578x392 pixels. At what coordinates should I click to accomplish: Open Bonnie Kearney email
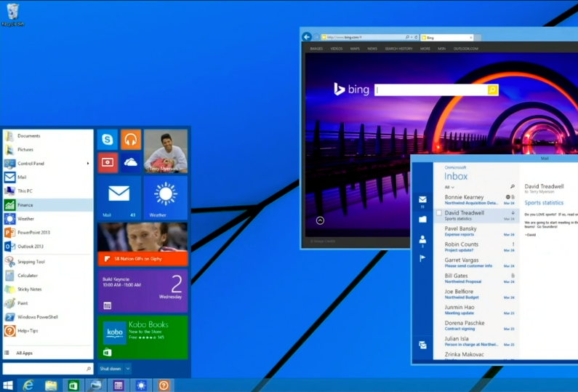point(476,199)
